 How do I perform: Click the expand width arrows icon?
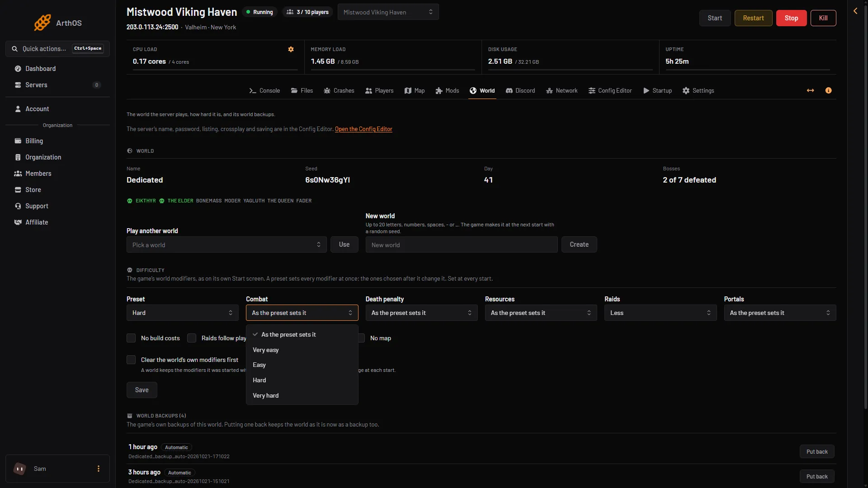point(810,90)
